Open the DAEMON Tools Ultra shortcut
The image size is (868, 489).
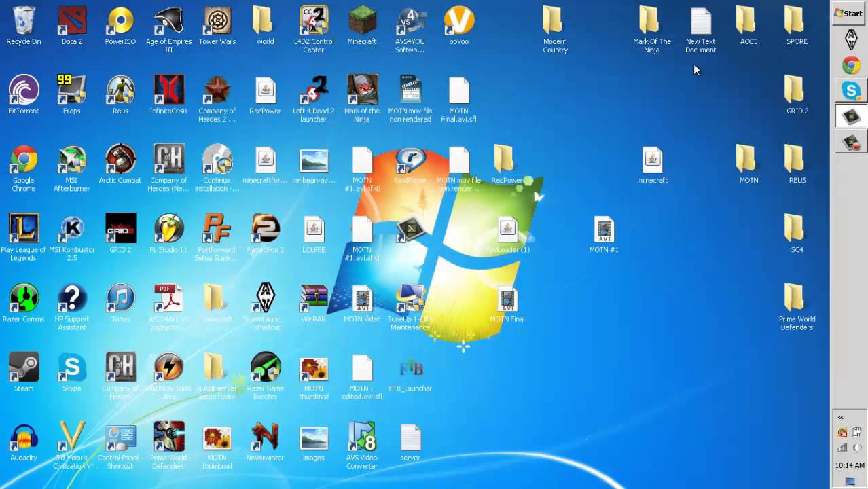[x=168, y=368]
